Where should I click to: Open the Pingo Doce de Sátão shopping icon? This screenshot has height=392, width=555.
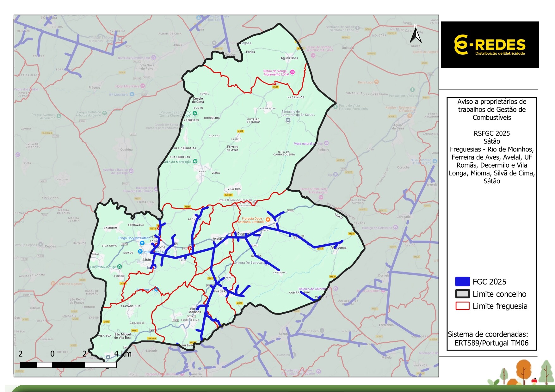point(142,243)
